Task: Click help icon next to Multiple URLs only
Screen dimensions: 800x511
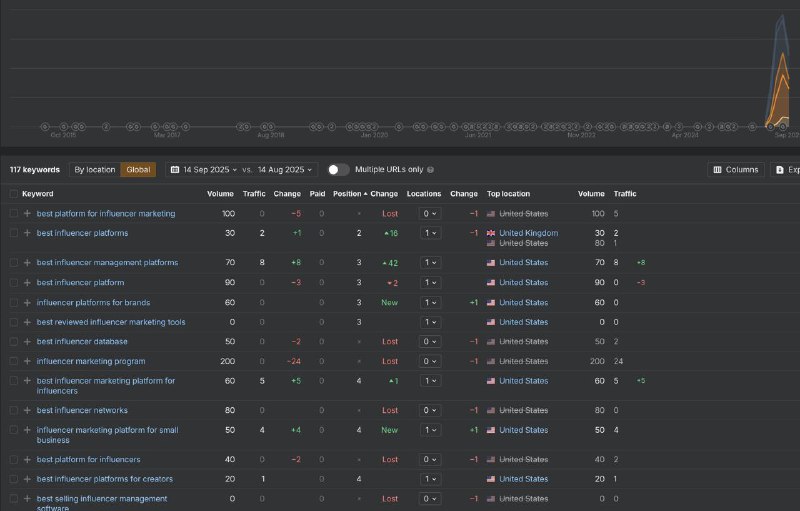Action: click(431, 170)
